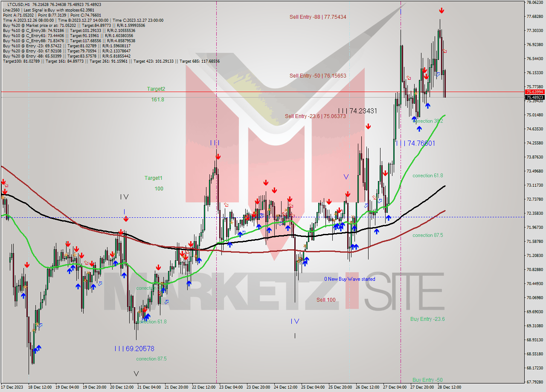Image resolution: width=546 pixels, height=392 pixels.
Task: Click the 72.35390 price axis value
Action: click(535, 213)
